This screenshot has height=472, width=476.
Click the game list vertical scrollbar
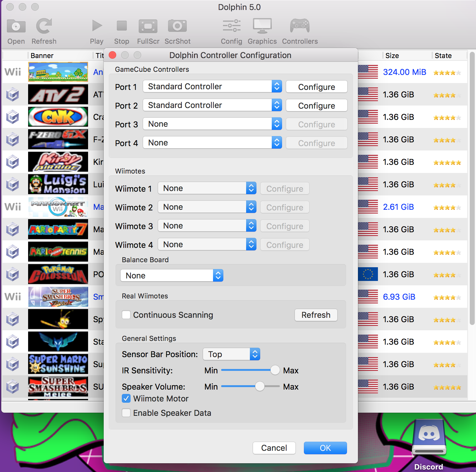[x=472, y=189]
